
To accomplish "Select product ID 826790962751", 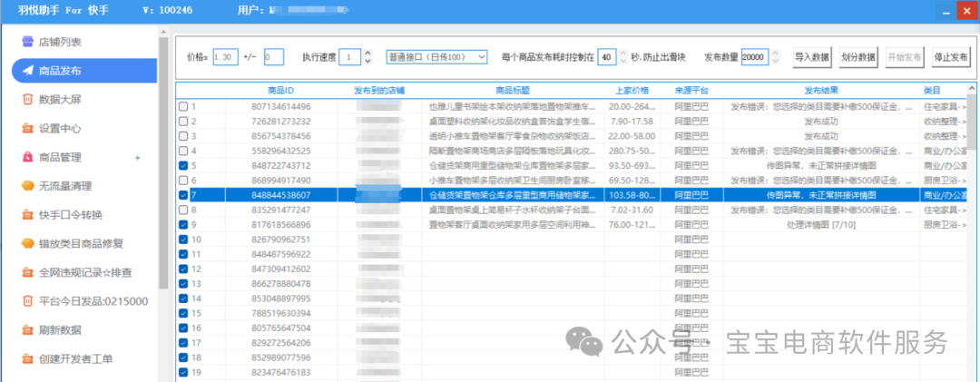I will 281,240.
